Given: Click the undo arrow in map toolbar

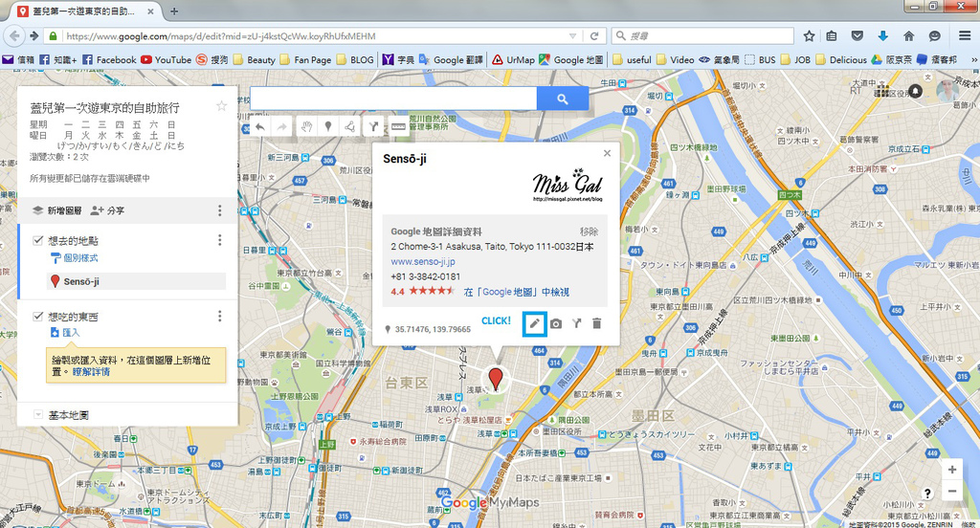Looking at the screenshot, I should tap(260, 127).
